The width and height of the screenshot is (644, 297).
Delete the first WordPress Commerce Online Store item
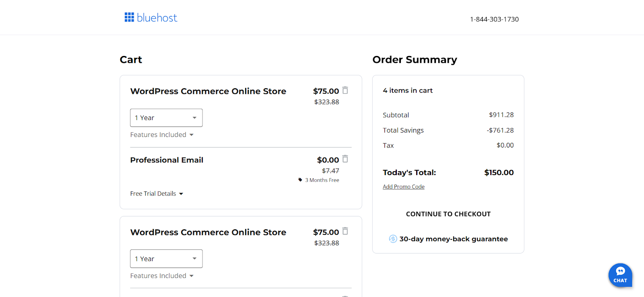point(345,90)
